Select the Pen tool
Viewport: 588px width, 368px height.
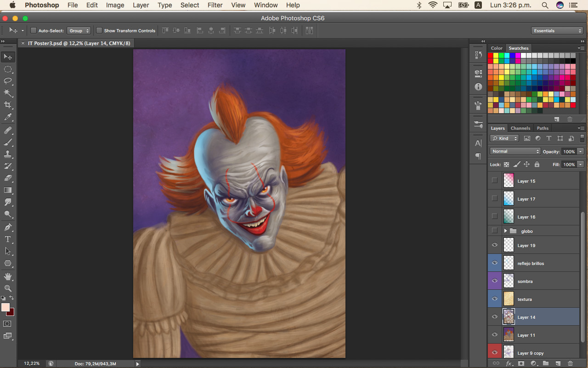(x=8, y=227)
